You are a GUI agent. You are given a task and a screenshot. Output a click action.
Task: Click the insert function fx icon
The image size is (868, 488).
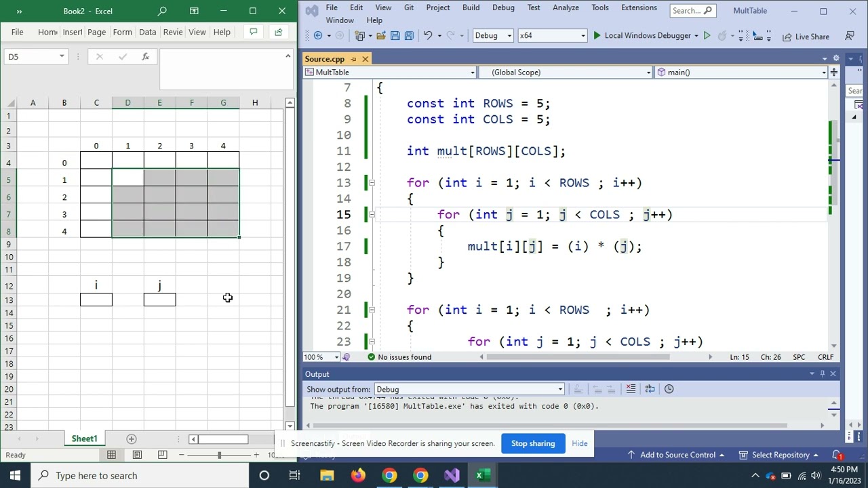pyautogui.click(x=145, y=57)
